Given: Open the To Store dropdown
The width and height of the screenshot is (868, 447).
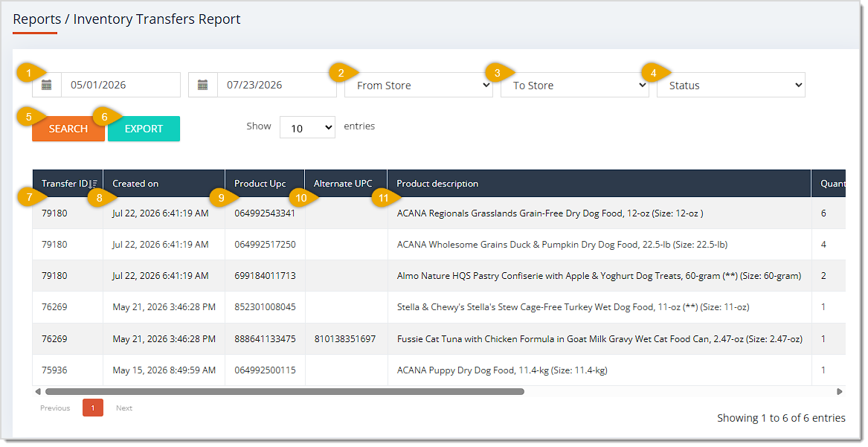Looking at the screenshot, I should [x=575, y=86].
